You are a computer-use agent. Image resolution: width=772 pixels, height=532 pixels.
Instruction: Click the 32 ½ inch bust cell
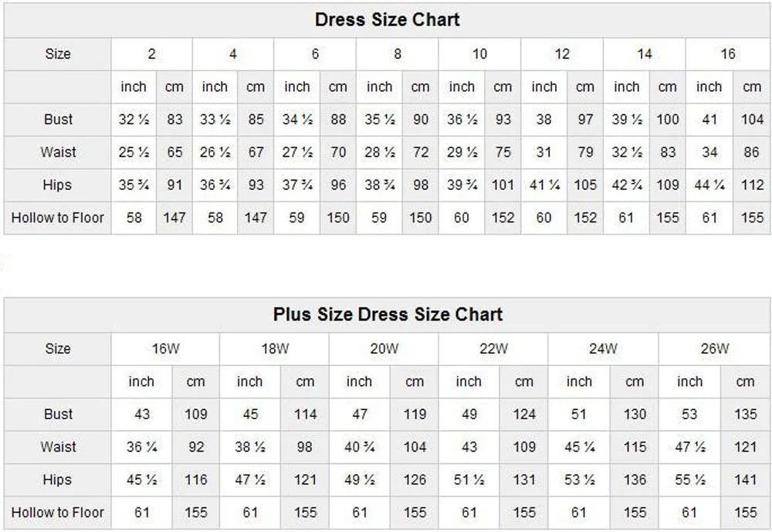(x=134, y=120)
